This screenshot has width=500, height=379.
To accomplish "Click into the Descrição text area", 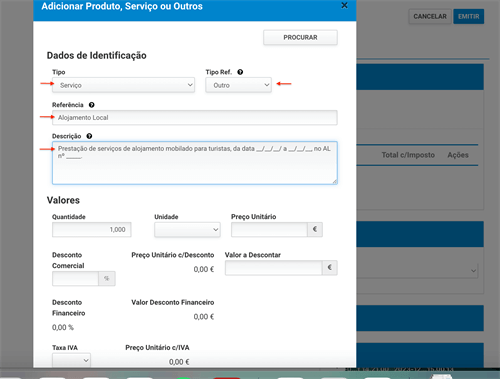I will point(195,163).
